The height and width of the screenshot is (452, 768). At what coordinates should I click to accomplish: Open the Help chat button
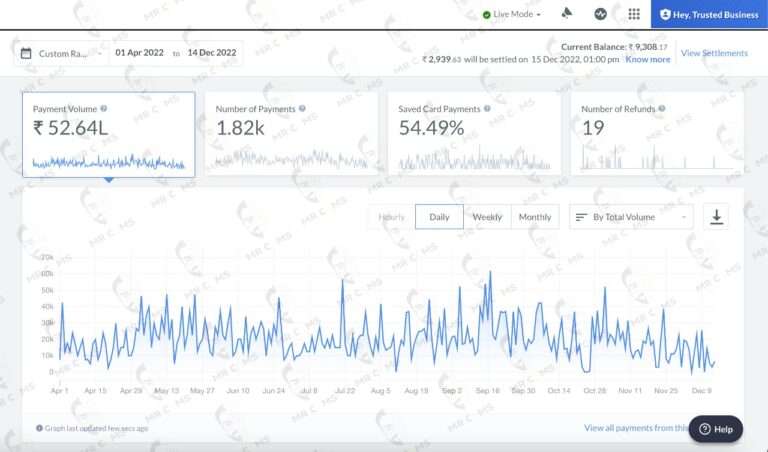pyautogui.click(x=715, y=429)
